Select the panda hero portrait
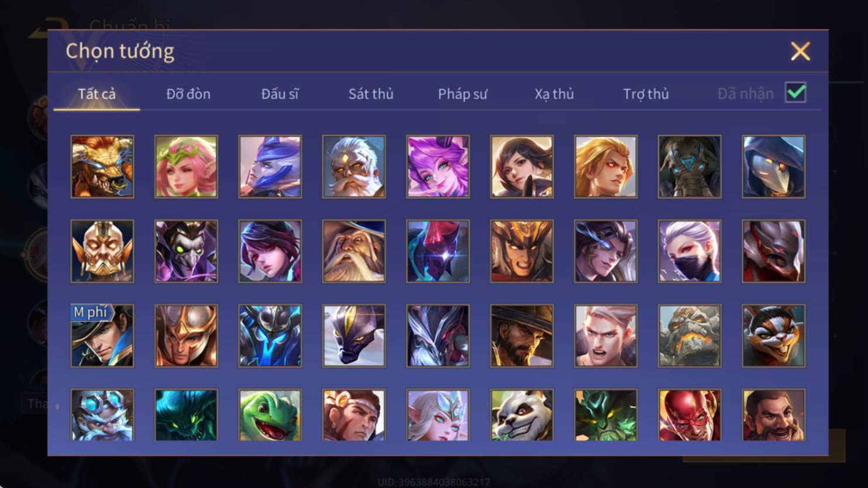Viewport: 868px width, 488px height. coord(522,415)
